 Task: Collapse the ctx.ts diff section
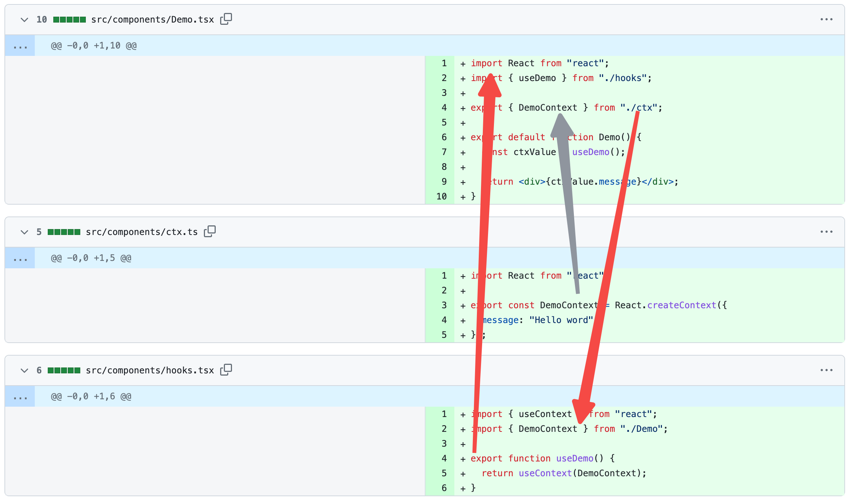tap(24, 232)
